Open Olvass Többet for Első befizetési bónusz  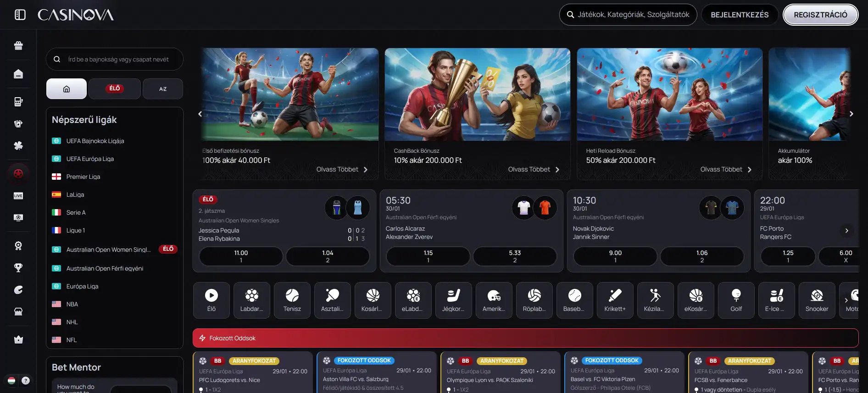pyautogui.click(x=342, y=170)
